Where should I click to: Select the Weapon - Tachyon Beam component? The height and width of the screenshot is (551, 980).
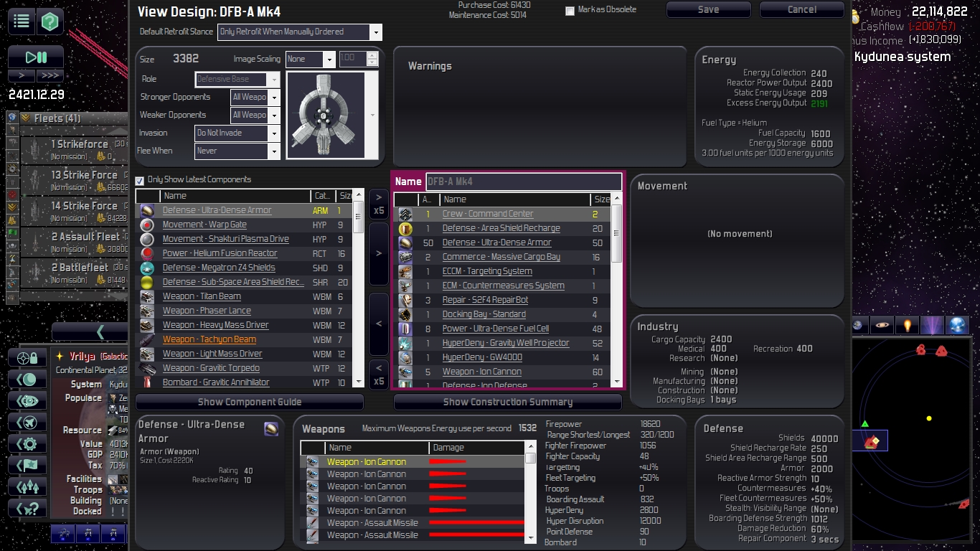[209, 339]
